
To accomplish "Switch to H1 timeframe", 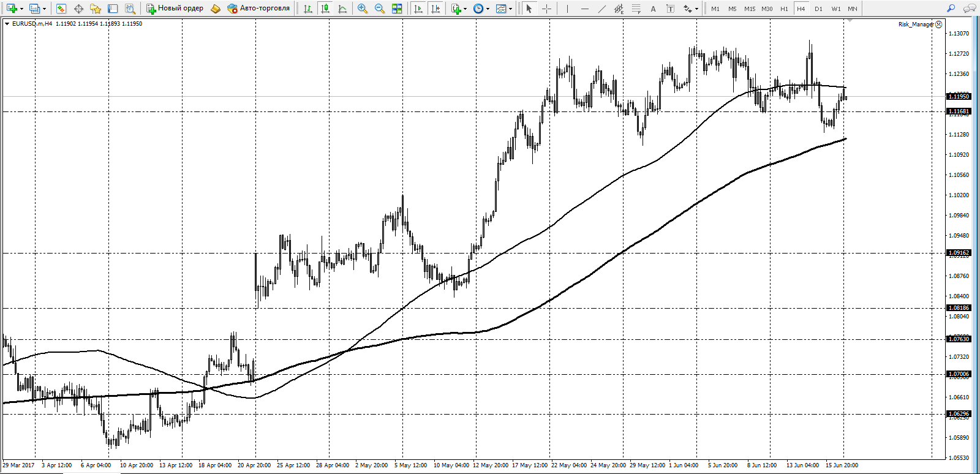I will pos(784,9).
